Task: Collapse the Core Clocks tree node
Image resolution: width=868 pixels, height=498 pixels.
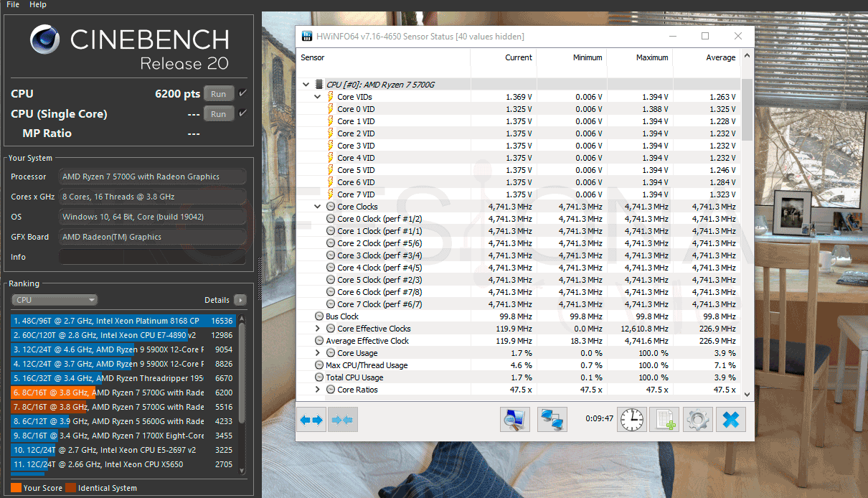Action: coord(318,207)
